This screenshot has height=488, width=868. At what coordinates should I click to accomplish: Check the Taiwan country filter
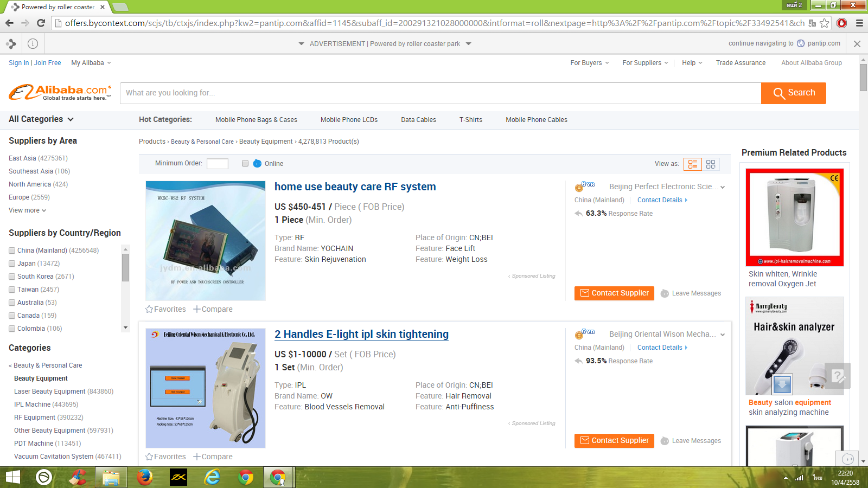[12, 290]
